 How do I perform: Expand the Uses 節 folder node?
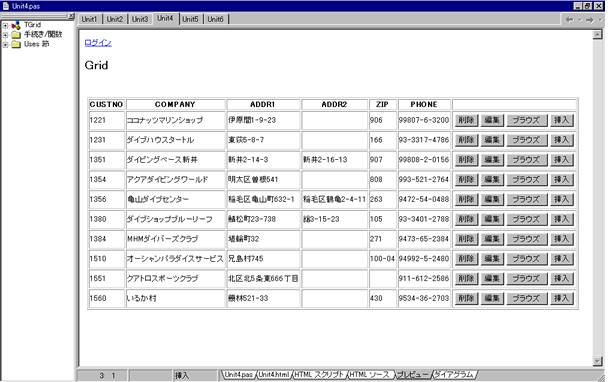click(5, 45)
